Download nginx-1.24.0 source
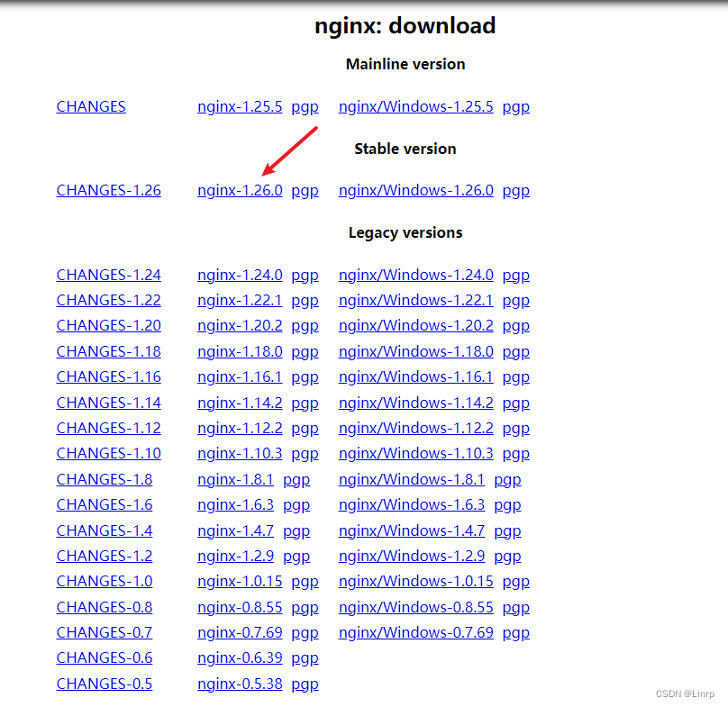This screenshot has width=728, height=707. pos(240,275)
